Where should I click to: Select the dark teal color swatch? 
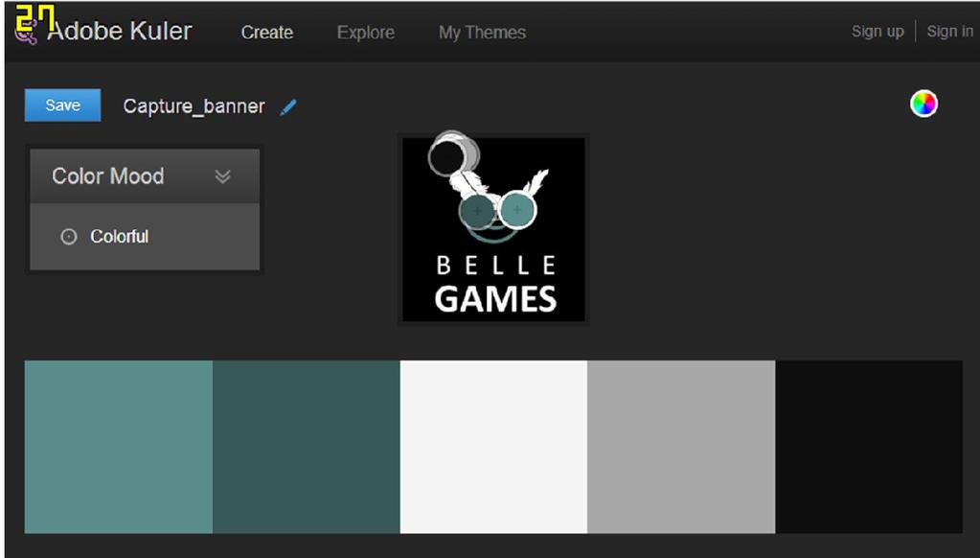(307, 447)
